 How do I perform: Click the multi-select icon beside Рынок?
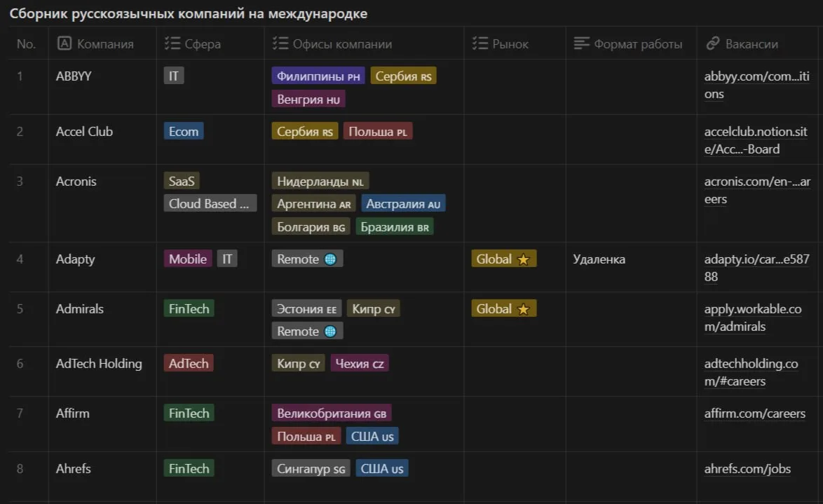(480, 44)
